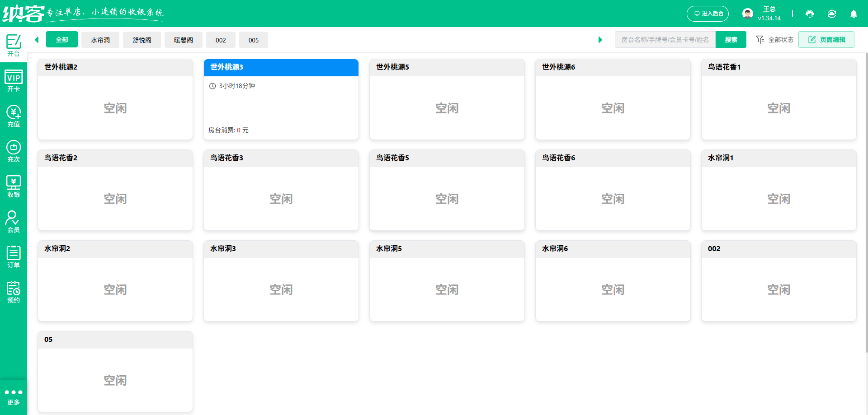Open the 开台 sidebar icon
The image size is (868, 415).
pos(14,45)
